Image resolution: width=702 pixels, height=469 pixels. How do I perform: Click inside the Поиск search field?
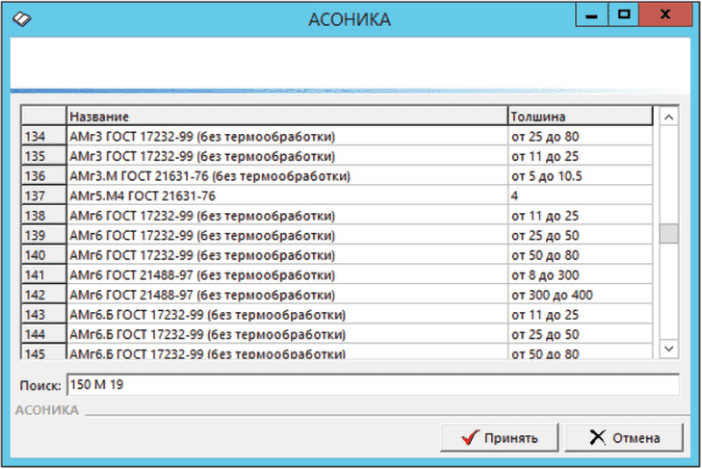point(372,385)
